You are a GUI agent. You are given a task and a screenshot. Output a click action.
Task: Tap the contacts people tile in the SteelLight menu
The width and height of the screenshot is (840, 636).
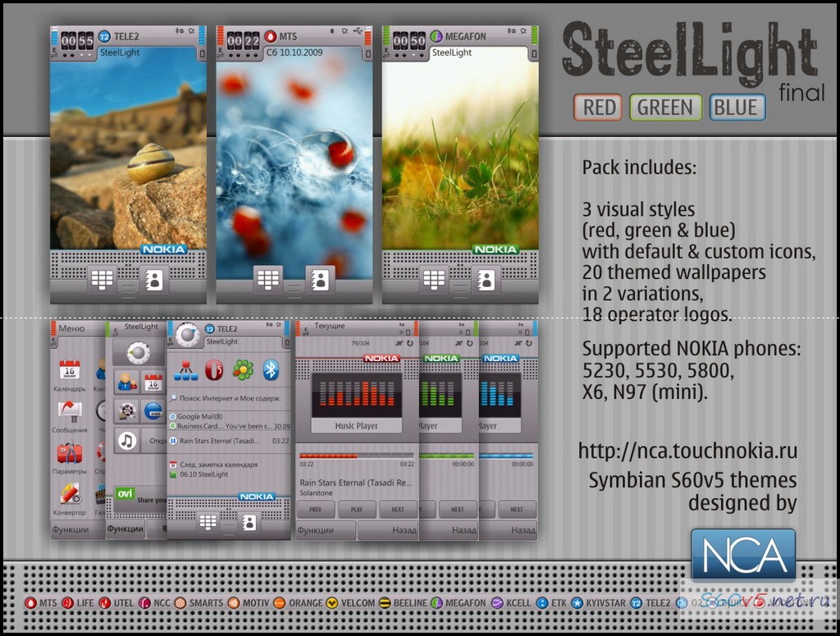[127, 382]
